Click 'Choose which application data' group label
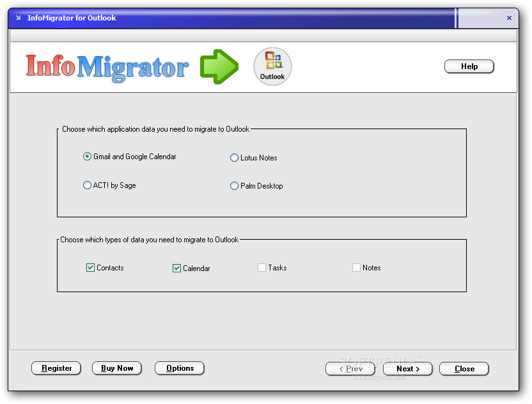 click(x=156, y=129)
